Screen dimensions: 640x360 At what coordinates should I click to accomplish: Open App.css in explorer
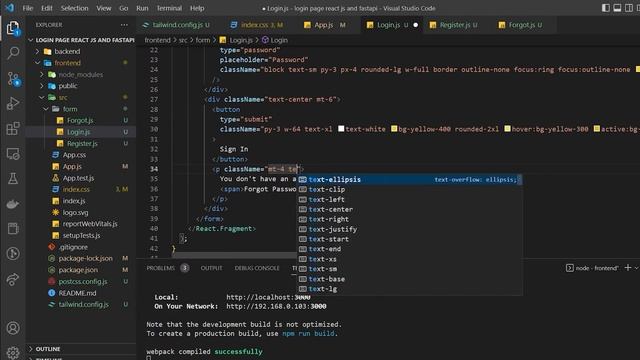(74, 155)
